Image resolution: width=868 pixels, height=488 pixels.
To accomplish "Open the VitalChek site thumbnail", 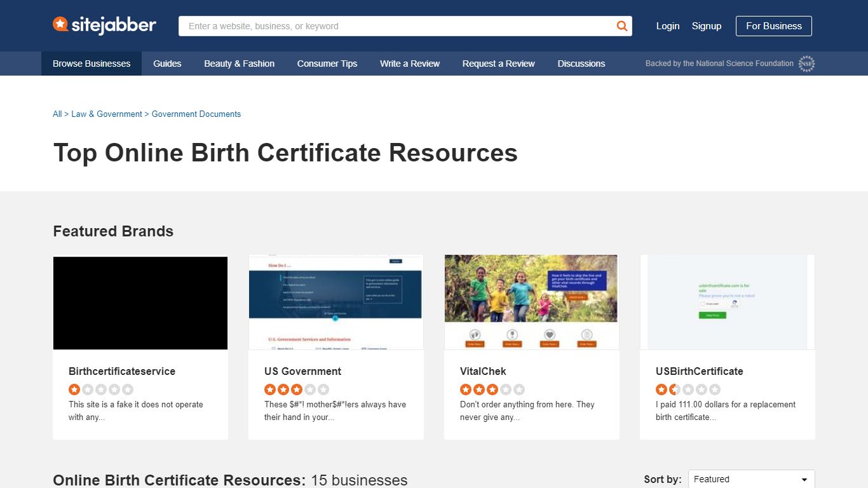I will [x=532, y=302].
